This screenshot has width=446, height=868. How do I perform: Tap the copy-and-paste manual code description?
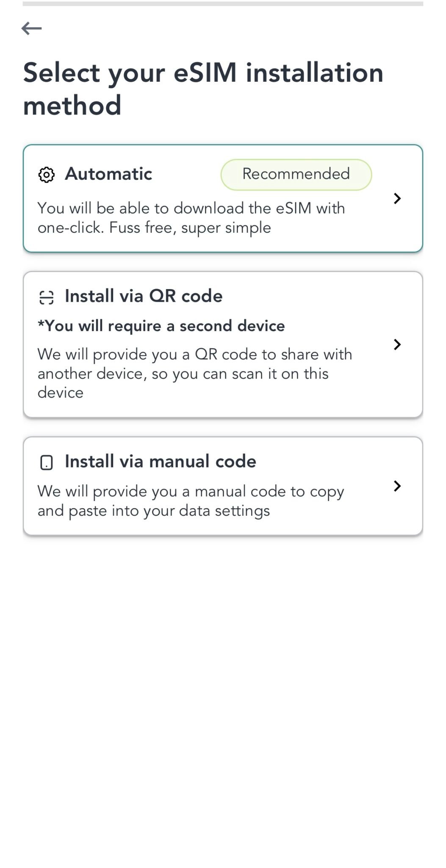click(x=191, y=501)
